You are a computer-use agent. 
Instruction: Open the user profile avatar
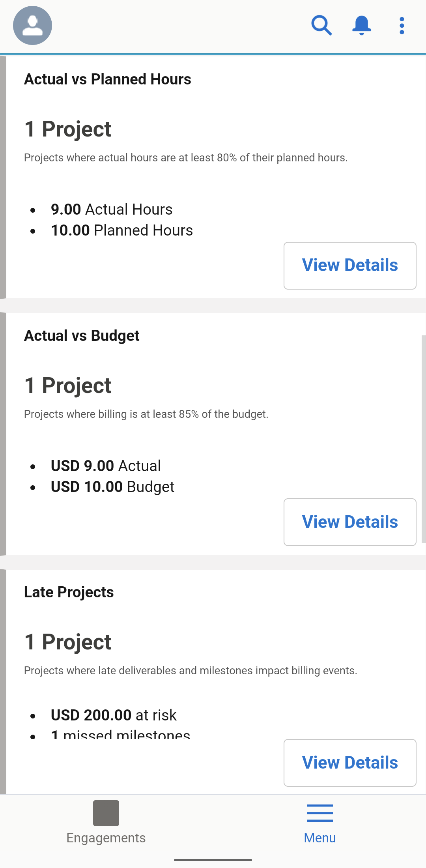click(32, 26)
